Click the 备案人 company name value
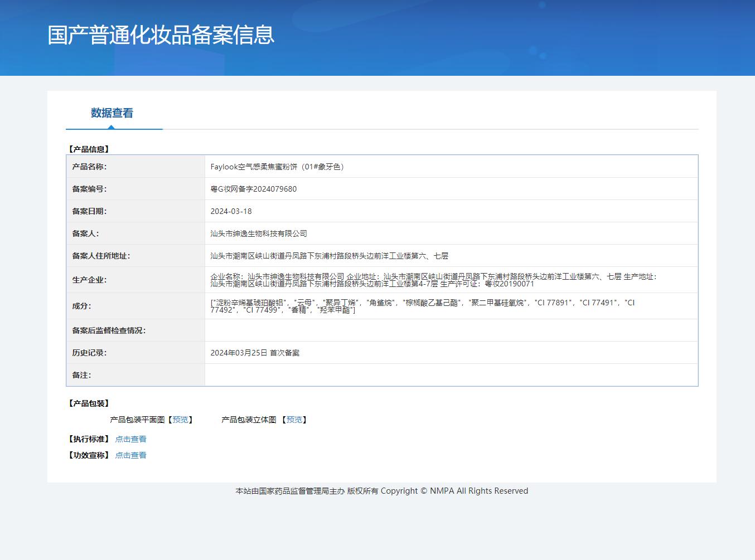The width and height of the screenshot is (755, 560). coord(259,233)
